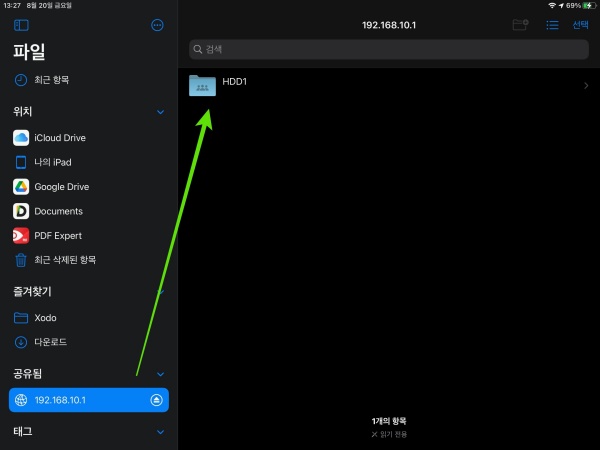The width and height of the screenshot is (600, 450).
Task: Open 최근 항목 recents
Action: [x=51, y=80]
